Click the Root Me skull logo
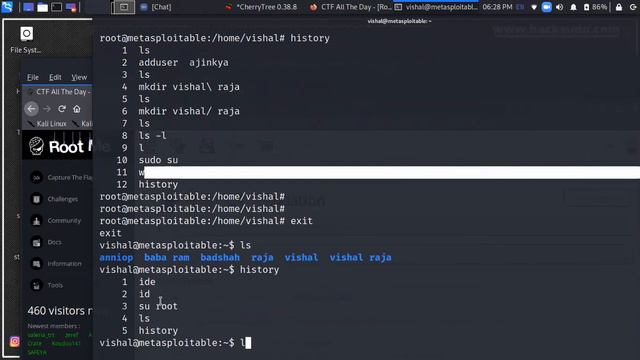The width and height of the screenshot is (640, 360). tap(36, 146)
